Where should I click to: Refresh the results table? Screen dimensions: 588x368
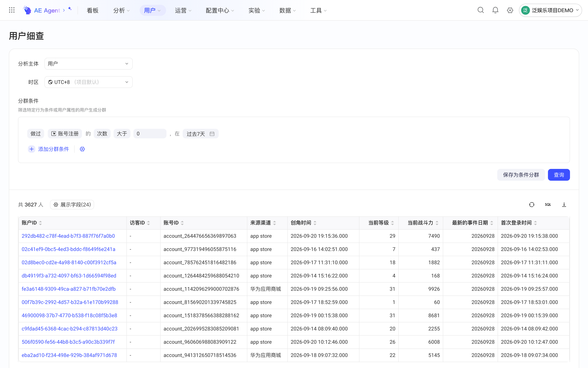point(532,205)
